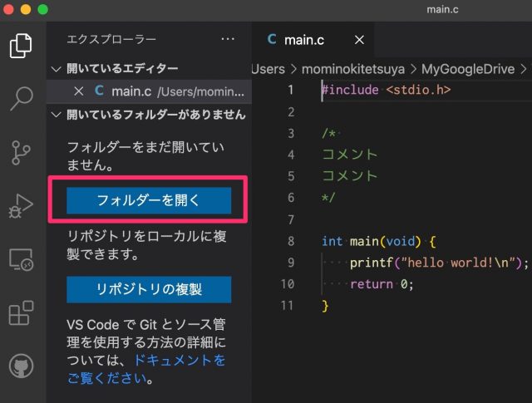Open the Search view icon
The height and width of the screenshot is (403, 532).
(x=22, y=97)
